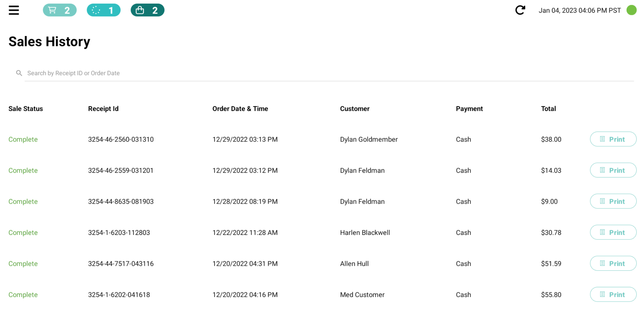Click order date 12/29/2022 03:13 PM

245,140
